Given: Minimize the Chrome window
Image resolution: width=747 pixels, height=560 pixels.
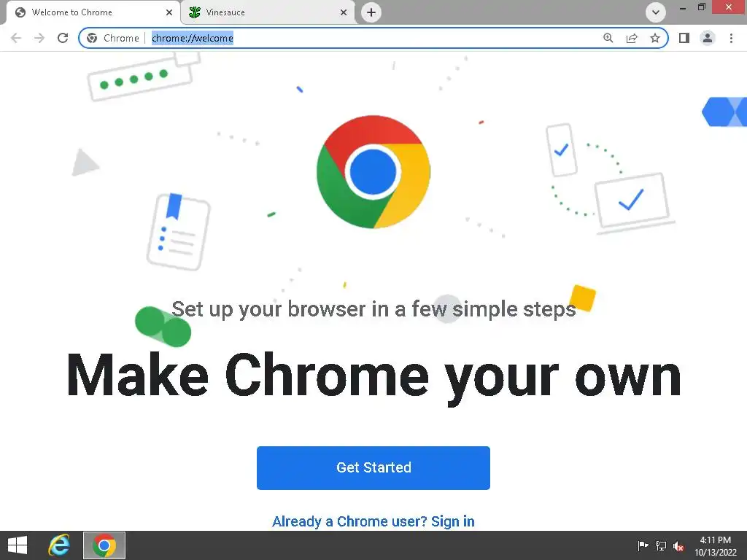Looking at the screenshot, I should click(683, 7).
